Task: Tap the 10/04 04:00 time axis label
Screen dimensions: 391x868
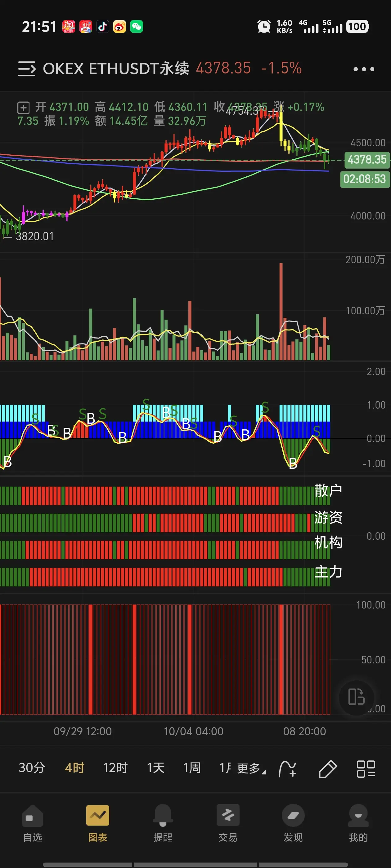Action: pos(194,732)
